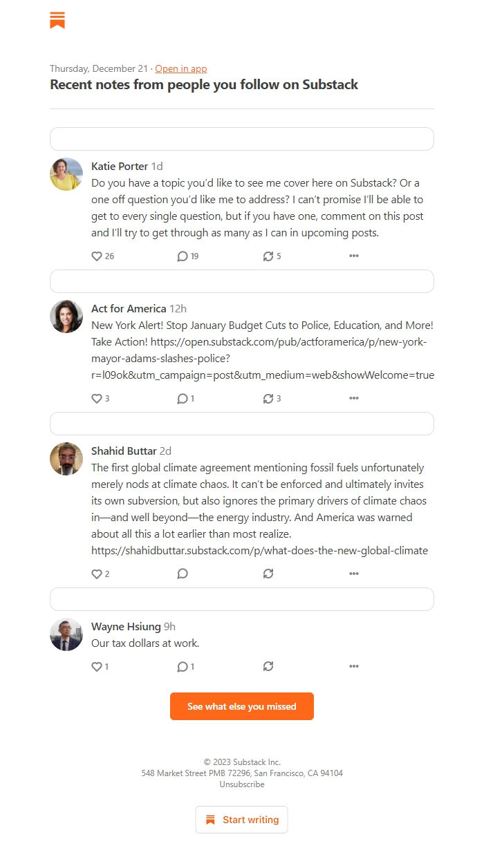484x868 pixels.
Task: Like Act for America's New York Alert note
Action: [x=96, y=398]
